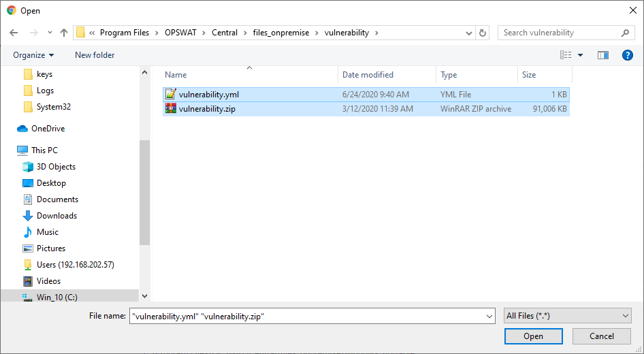Click the address bar folder icon
Screen dimensions: 644x354
(x=81, y=33)
